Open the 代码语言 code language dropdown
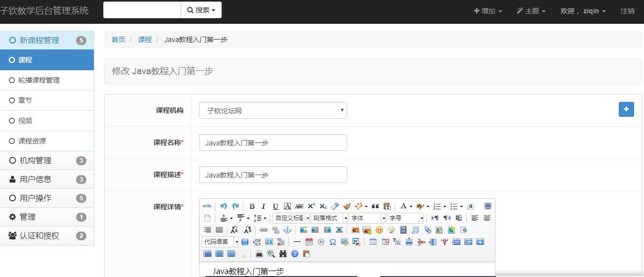 tap(220, 242)
